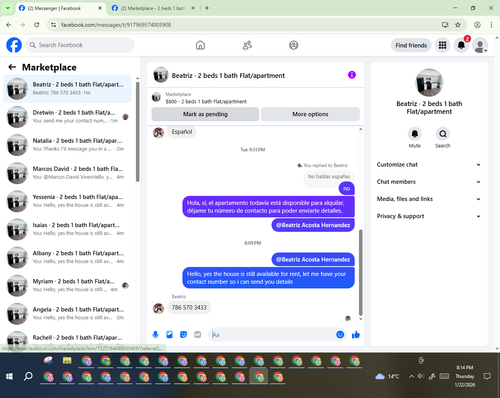Expand Chat members section
This screenshot has height=398, width=500.
pos(429,182)
